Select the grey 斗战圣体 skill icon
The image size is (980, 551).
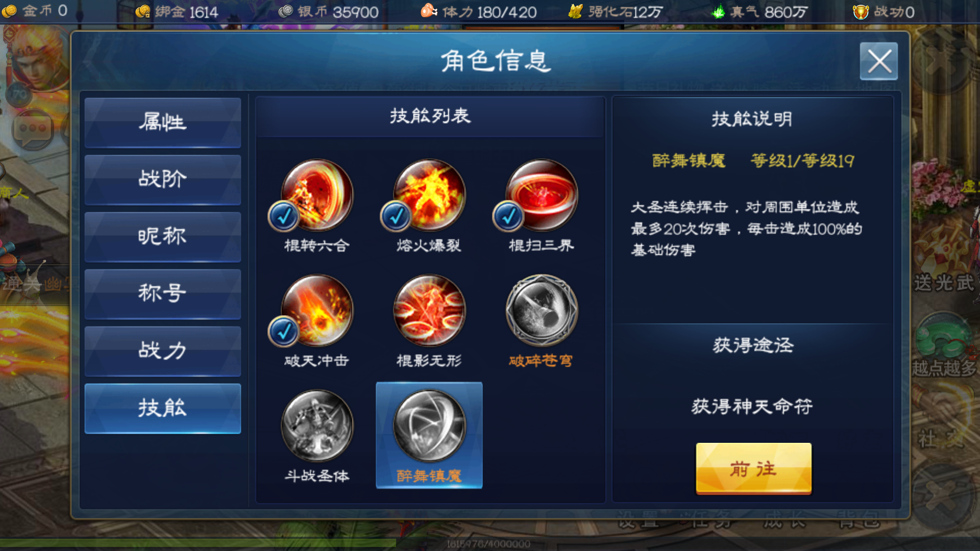(x=317, y=425)
